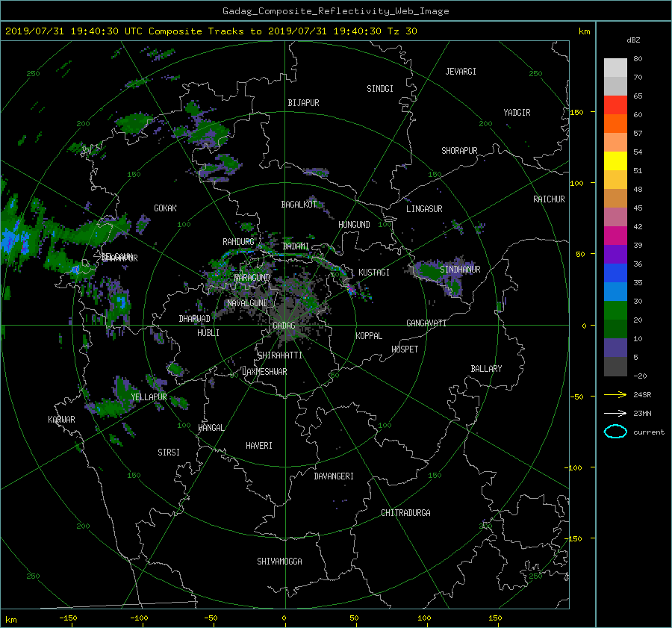Click the UTC Composite Tracks timestamp header
This screenshot has width=672, height=628.
[x=211, y=31]
